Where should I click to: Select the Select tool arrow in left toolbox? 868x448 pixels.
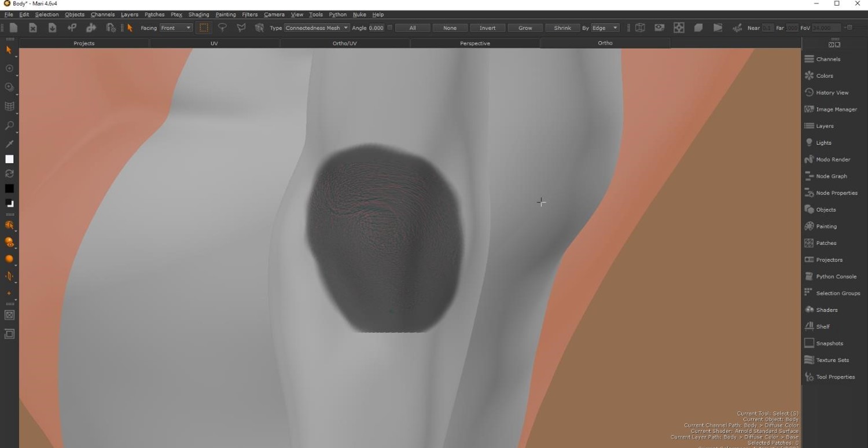click(9, 50)
